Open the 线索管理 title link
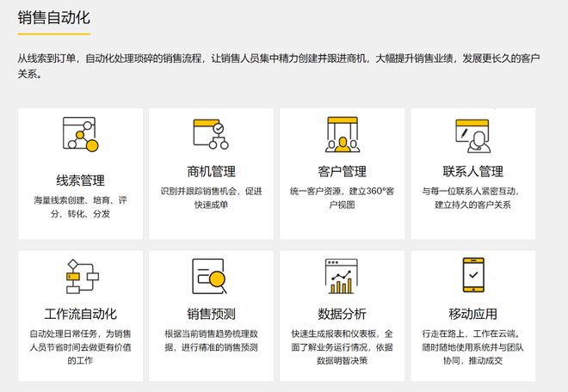568x392 pixels. [x=80, y=181]
